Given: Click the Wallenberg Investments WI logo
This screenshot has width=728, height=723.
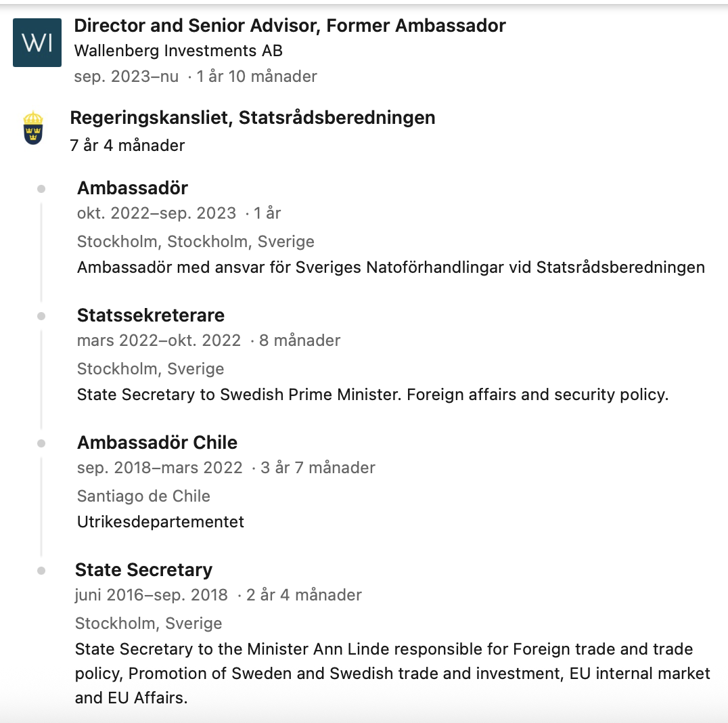Looking at the screenshot, I should click(x=37, y=43).
